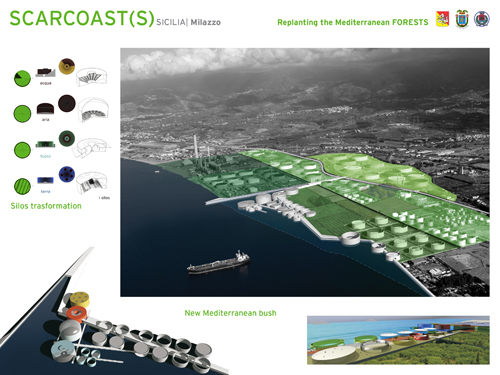The height and width of the screenshot is (375, 500).
Task: Click the Sicily flag emblem icon
Action: click(442, 19)
